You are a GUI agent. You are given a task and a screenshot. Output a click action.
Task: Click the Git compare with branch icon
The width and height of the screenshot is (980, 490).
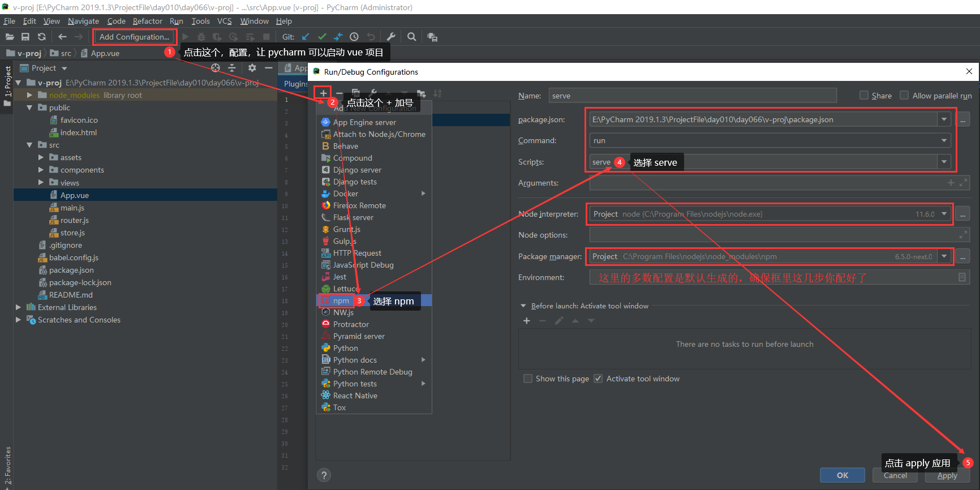(x=338, y=37)
